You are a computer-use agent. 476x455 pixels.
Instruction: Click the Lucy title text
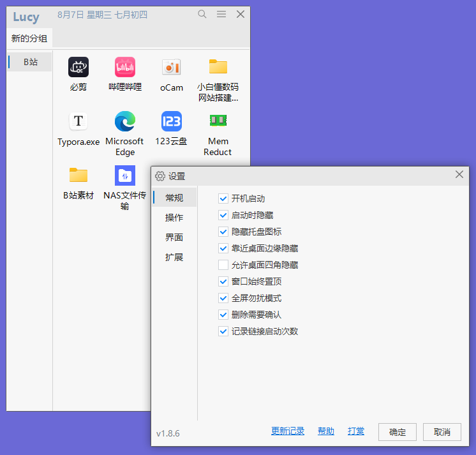26,17
